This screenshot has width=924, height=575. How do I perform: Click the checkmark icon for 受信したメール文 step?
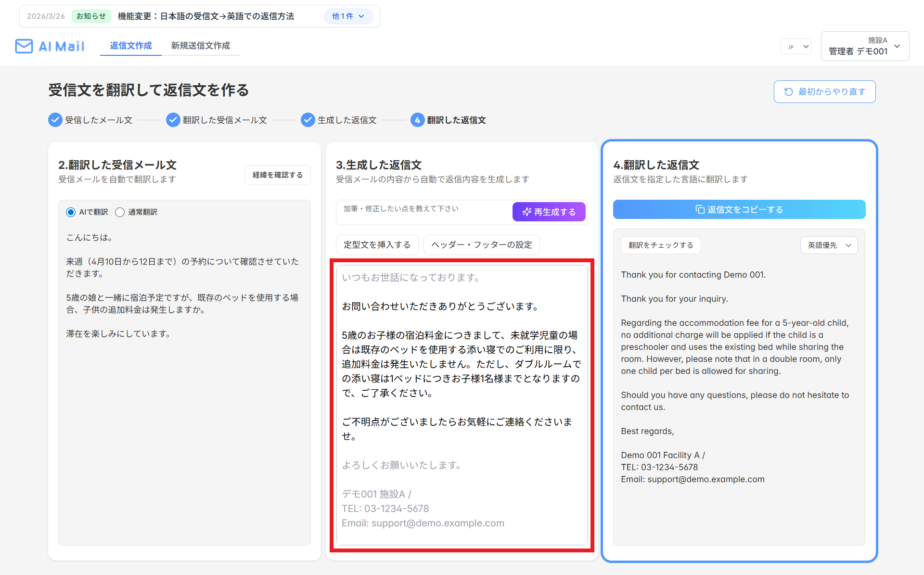(55, 120)
